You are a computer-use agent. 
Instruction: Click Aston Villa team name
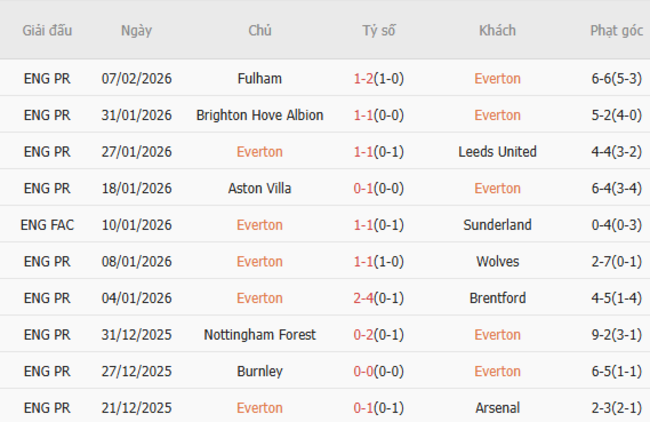tap(260, 188)
